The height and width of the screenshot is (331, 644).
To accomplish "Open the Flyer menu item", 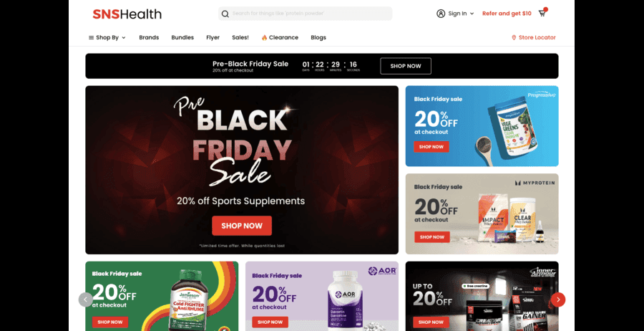I will (x=213, y=37).
